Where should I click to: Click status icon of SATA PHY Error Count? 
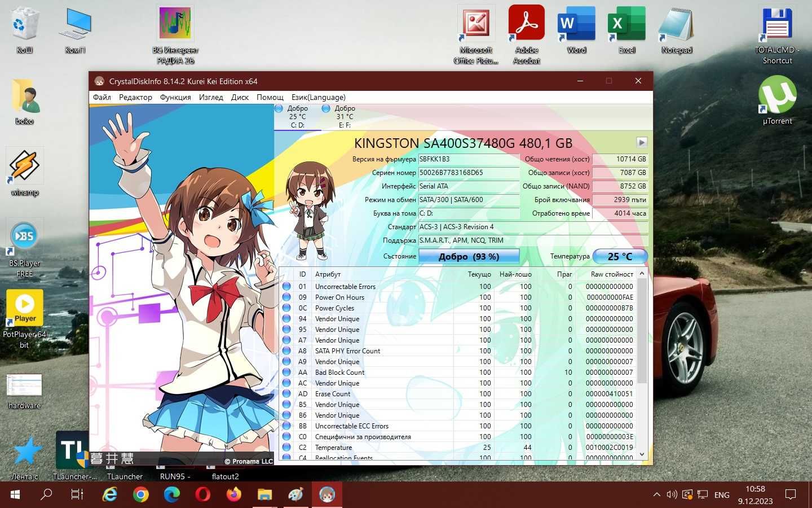coord(286,351)
